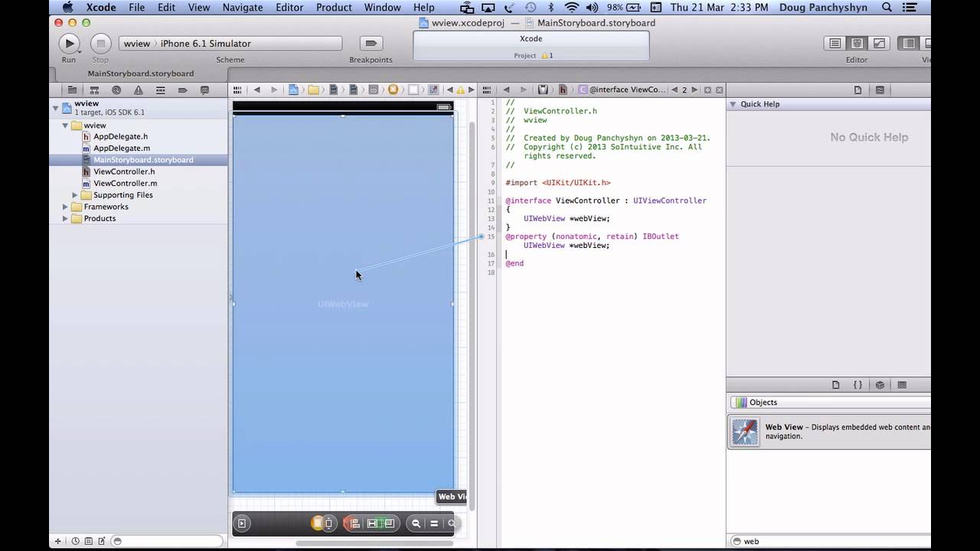The height and width of the screenshot is (551, 980).
Task: Click the web library search field
Action: pos(831,541)
